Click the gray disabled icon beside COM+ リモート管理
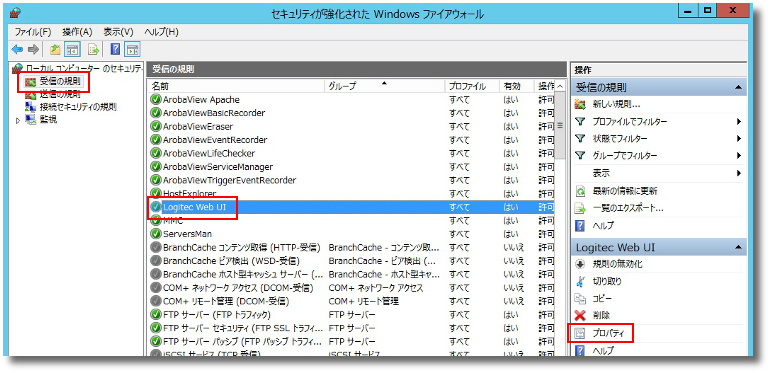This screenshot has height=373, width=770. click(156, 301)
